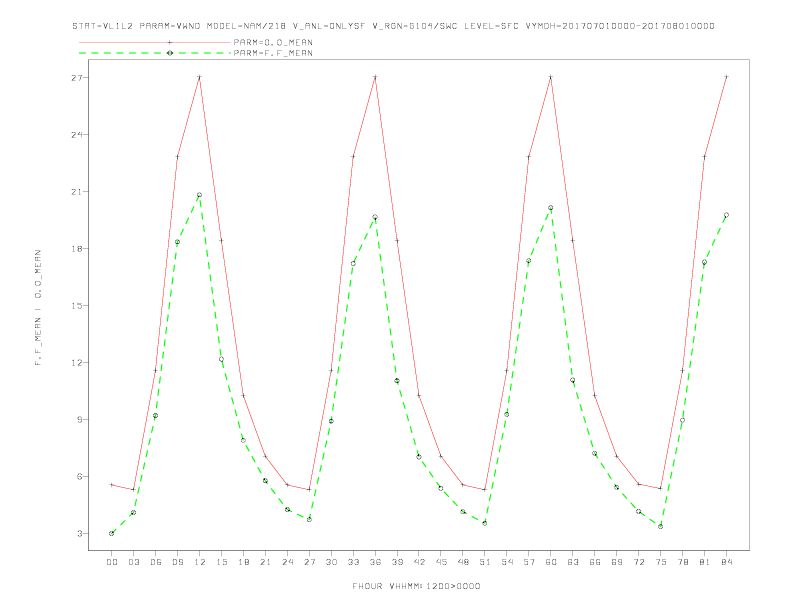Viewport: 792px width, 612px height.
Task: Click the green circle marker at hour 51
Action: [x=485, y=523]
